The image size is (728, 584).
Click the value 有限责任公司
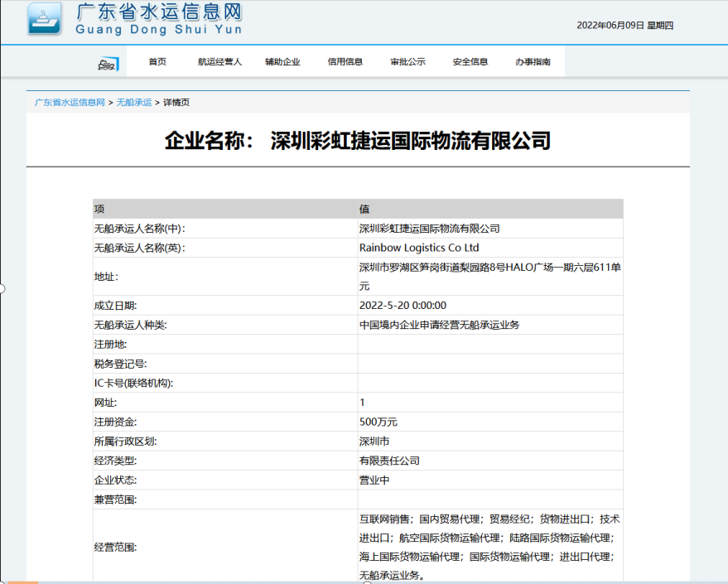[389, 461]
